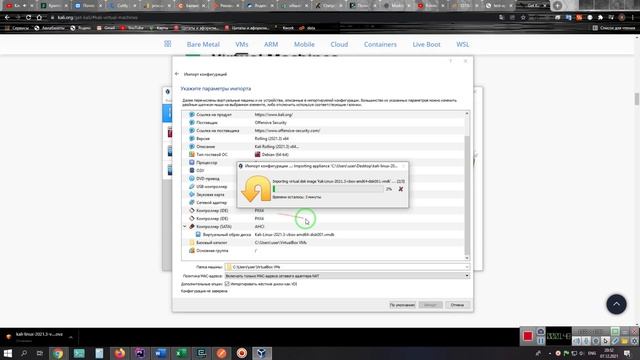Click the YouTube bookmark in bookmarks bar
Image resolution: width=640 pixels, height=360 pixels.
132,28
